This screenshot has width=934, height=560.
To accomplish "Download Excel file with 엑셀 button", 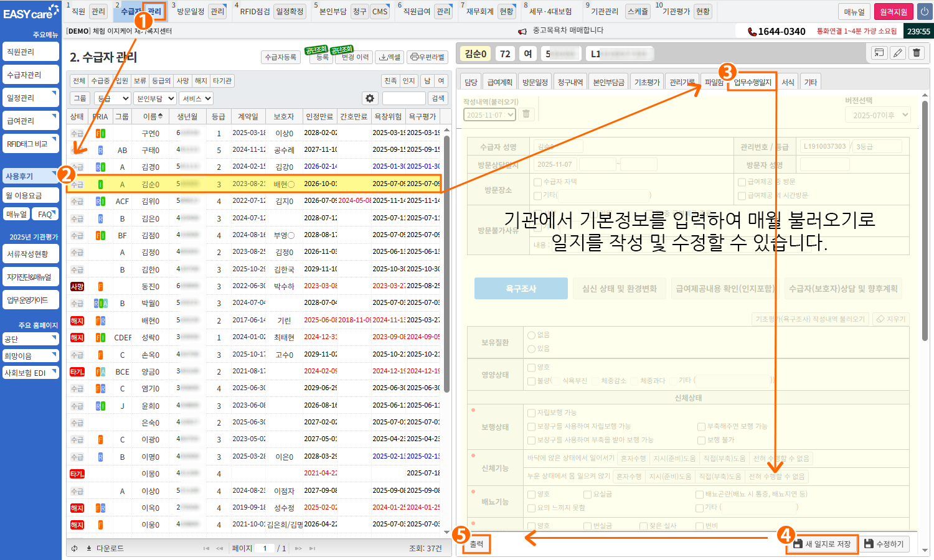I will 390,57.
